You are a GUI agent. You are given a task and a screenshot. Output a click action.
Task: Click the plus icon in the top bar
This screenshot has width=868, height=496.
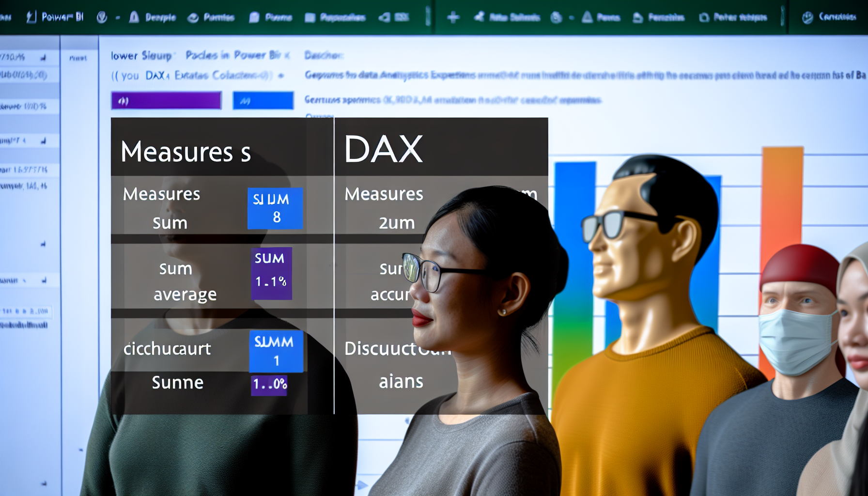point(453,17)
